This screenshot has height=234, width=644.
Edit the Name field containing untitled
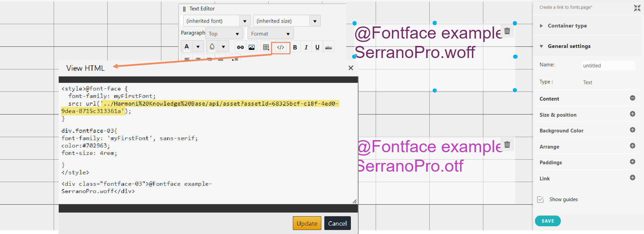(x=608, y=66)
